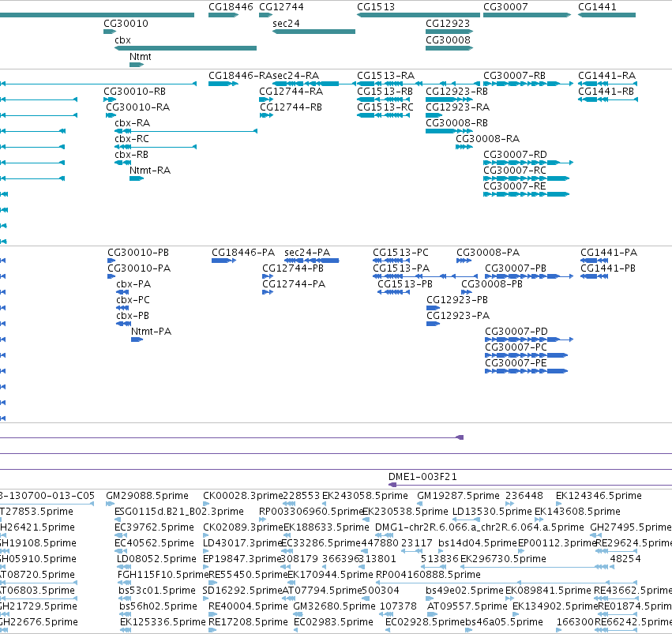The image size is (672, 634).
Task: Open EST RP004160888.5prime
Action: pos(428,575)
